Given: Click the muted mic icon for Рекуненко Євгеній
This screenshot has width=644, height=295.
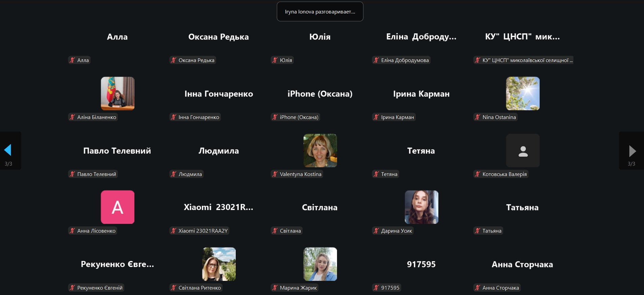Looking at the screenshot, I should 72,288.
